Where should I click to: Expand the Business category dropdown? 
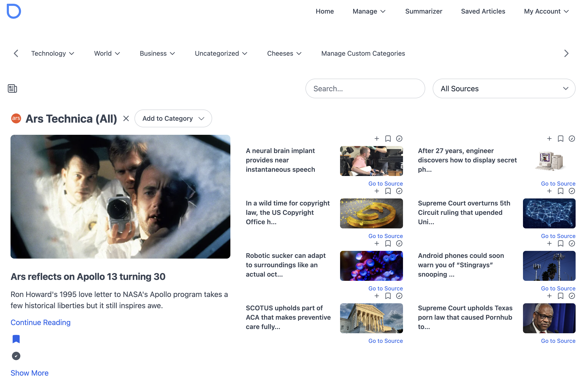[157, 53]
